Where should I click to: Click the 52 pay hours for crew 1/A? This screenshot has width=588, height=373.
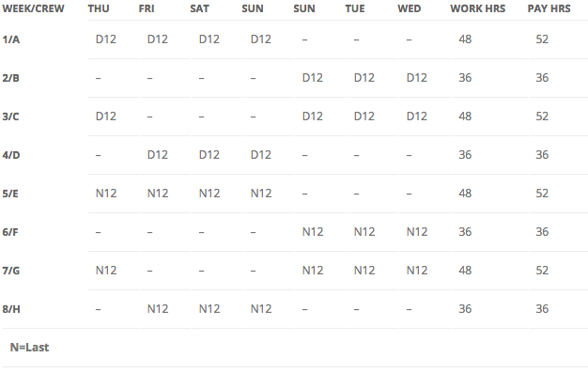[542, 39]
